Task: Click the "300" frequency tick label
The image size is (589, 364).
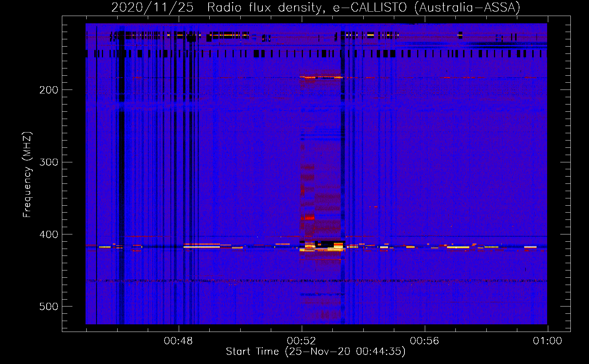Action: (x=49, y=162)
